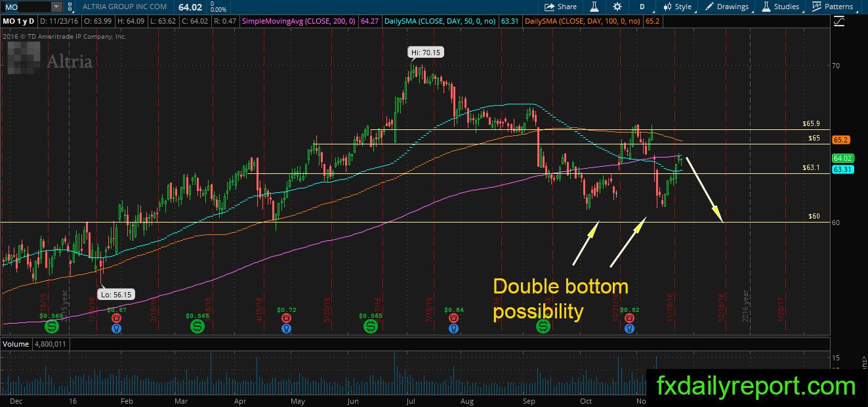Click the flask icon in top toolbar
The width and height of the screenshot is (868, 407).
tap(594, 7)
